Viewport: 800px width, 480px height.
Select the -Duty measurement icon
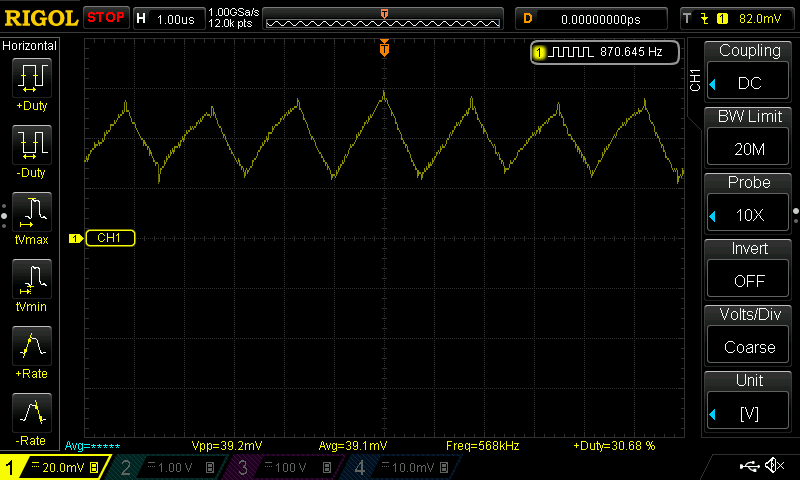pyautogui.click(x=32, y=145)
